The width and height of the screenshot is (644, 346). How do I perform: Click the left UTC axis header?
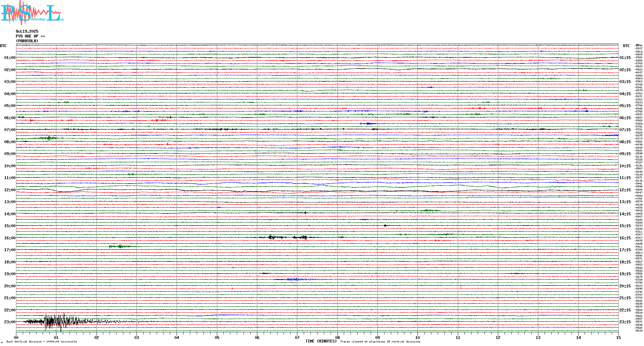click(x=3, y=46)
